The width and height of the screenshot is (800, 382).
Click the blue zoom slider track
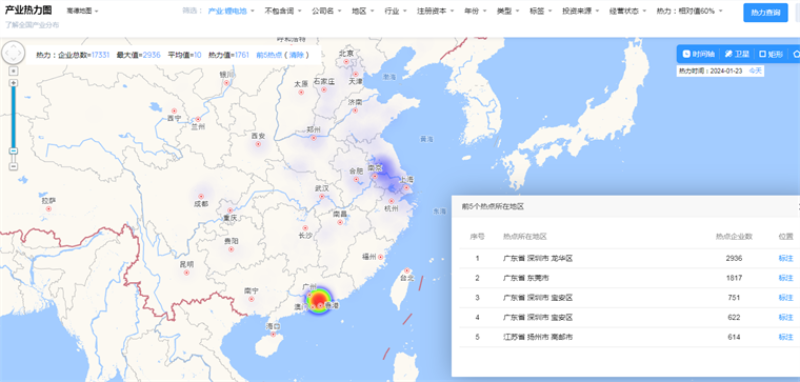pyautogui.click(x=14, y=117)
